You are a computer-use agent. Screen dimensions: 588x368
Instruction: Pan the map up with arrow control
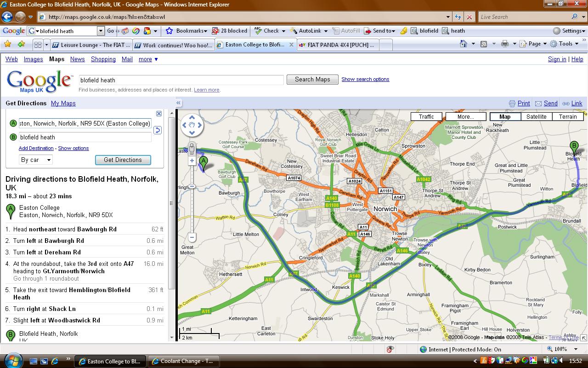tap(192, 117)
